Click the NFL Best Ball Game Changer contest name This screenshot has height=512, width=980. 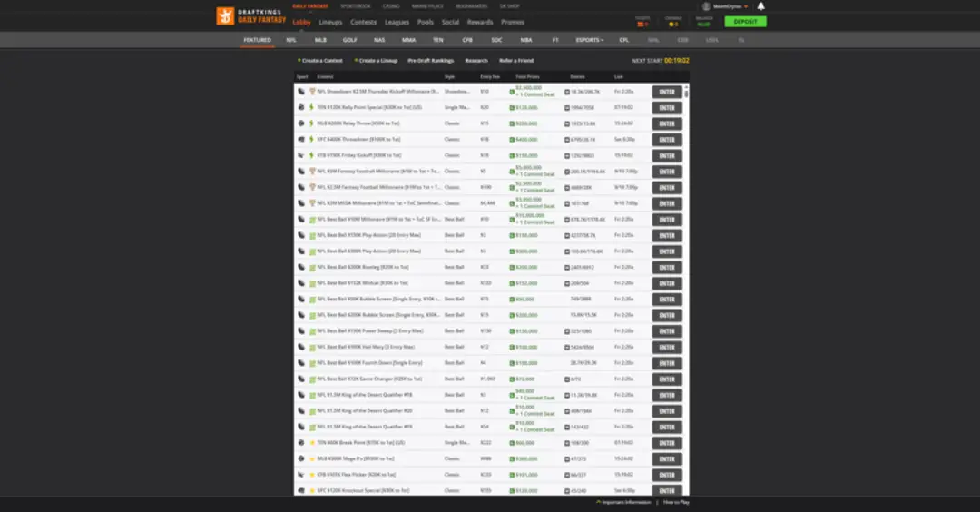pyautogui.click(x=369, y=379)
